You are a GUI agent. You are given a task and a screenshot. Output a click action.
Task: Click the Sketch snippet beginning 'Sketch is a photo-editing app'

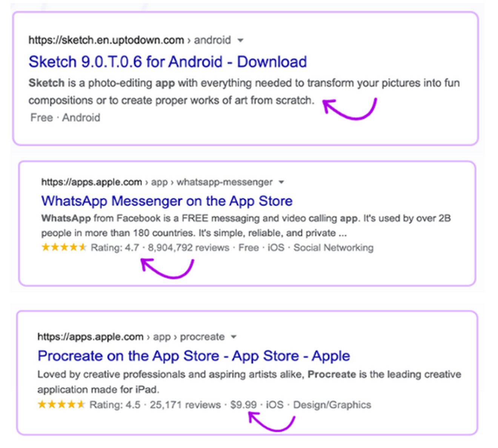point(244,92)
